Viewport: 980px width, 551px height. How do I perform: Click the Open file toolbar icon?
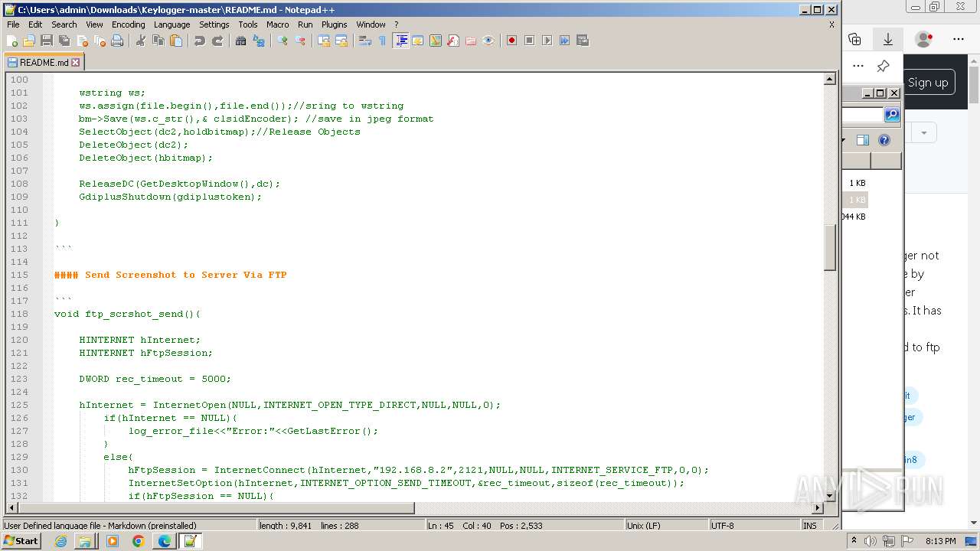coord(29,41)
